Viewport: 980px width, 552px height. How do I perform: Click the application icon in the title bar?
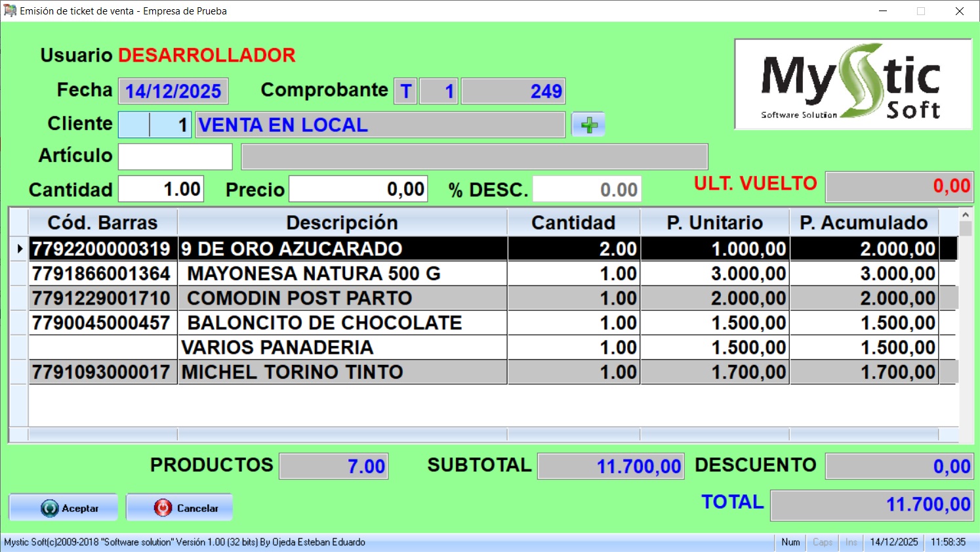coord(10,11)
